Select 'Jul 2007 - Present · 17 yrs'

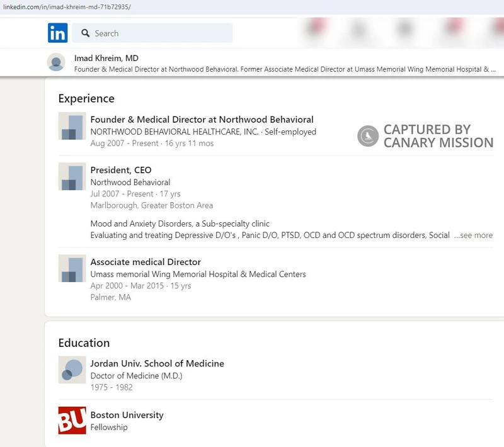coord(135,194)
